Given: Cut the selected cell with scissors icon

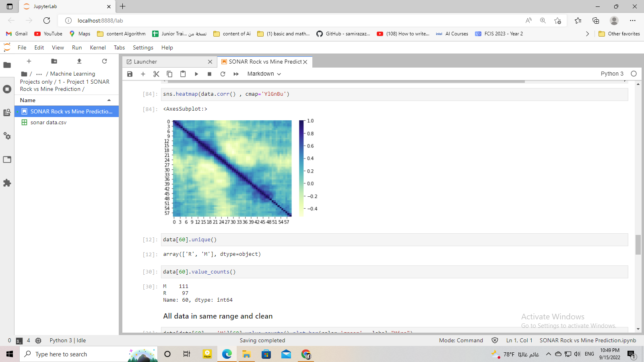Looking at the screenshot, I should 156,74.
